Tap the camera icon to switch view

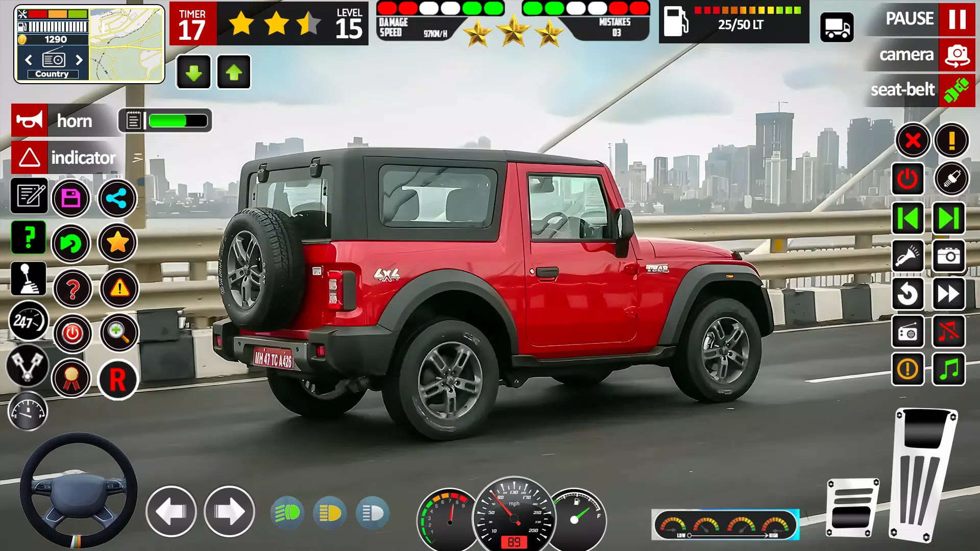click(957, 55)
